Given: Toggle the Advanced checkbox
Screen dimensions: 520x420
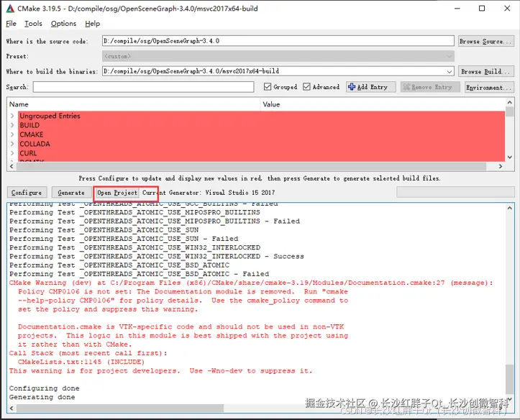Looking at the screenshot, I should (x=307, y=87).
